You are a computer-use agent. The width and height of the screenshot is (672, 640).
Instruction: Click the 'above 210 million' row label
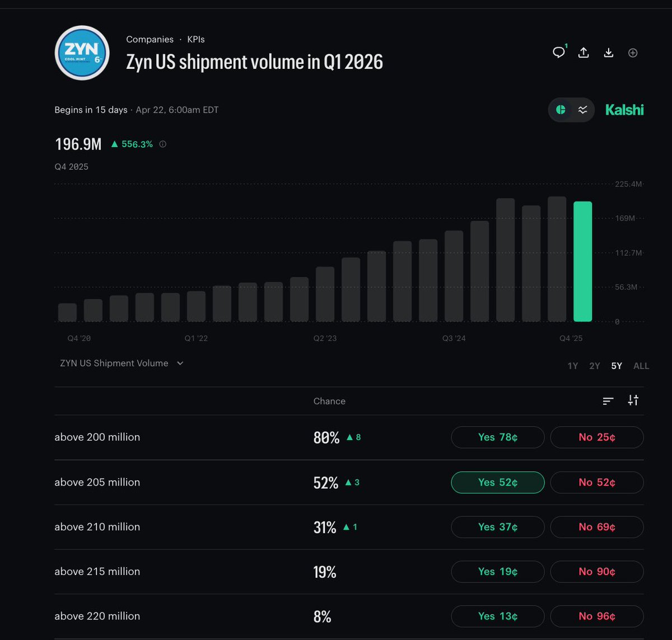tap(97, 527)
